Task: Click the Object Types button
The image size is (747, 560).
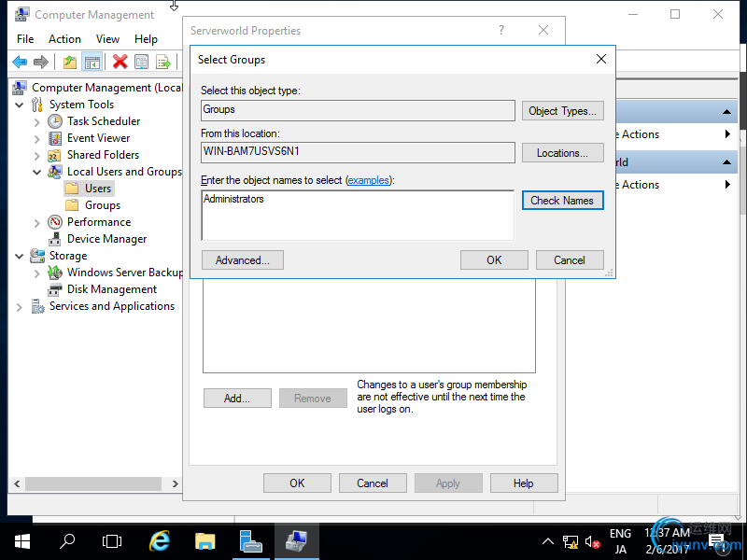Action: pyautogui.click(x=563, y=111)
